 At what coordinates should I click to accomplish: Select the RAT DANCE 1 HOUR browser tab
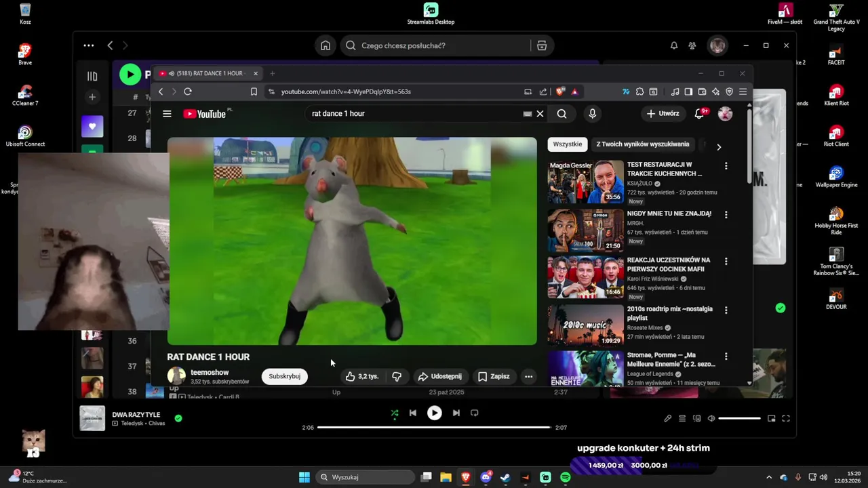coord(208,73)
